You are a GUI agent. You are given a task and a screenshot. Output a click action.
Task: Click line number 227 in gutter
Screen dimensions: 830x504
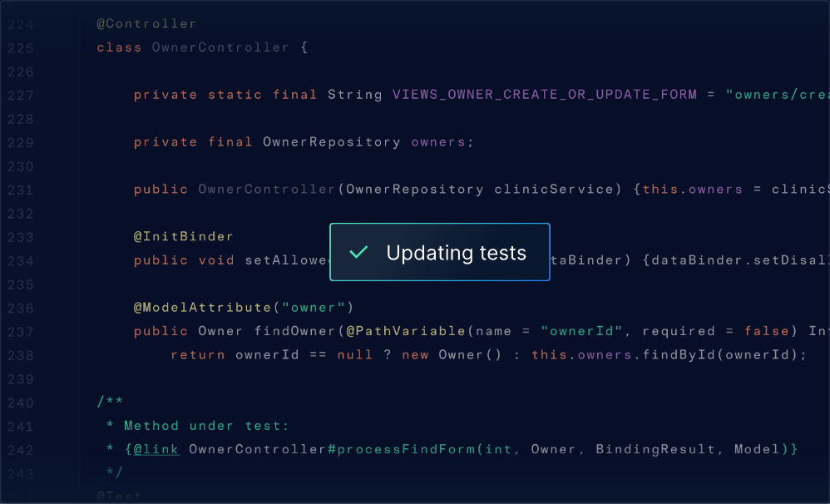21,96
